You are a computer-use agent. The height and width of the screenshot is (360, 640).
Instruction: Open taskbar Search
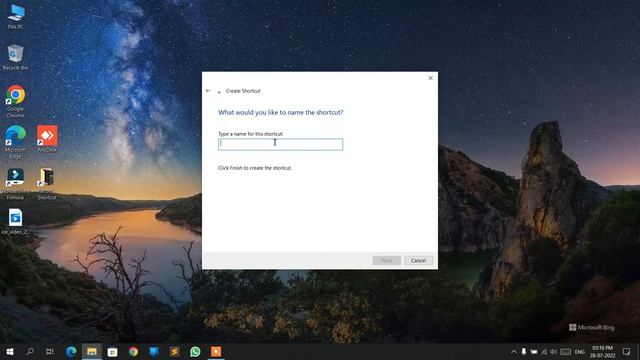pyautogui.click(x=30, y=351)
